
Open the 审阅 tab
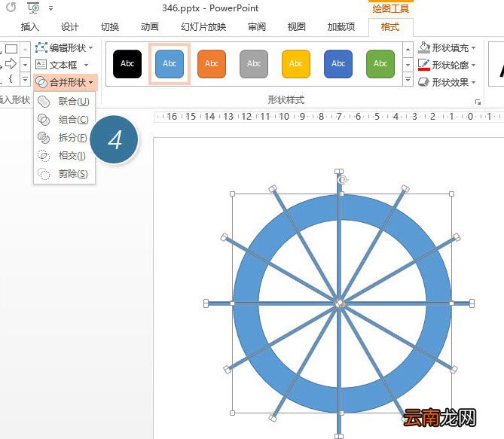[257, 27]
